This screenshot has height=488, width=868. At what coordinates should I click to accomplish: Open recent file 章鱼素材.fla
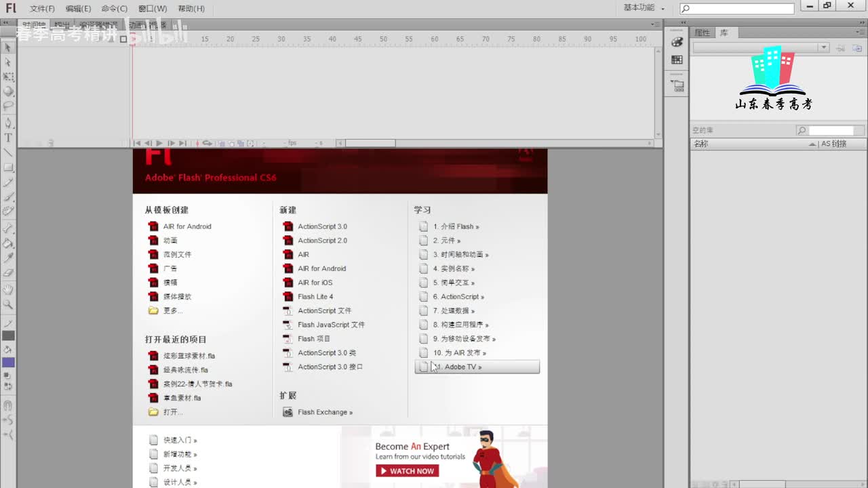tap(182, 398)
